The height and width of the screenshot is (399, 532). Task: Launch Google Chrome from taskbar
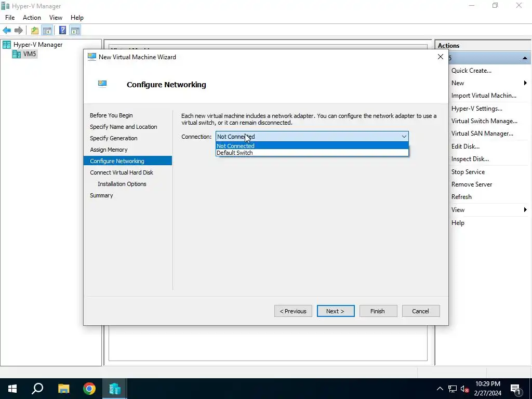coord(89,389)
